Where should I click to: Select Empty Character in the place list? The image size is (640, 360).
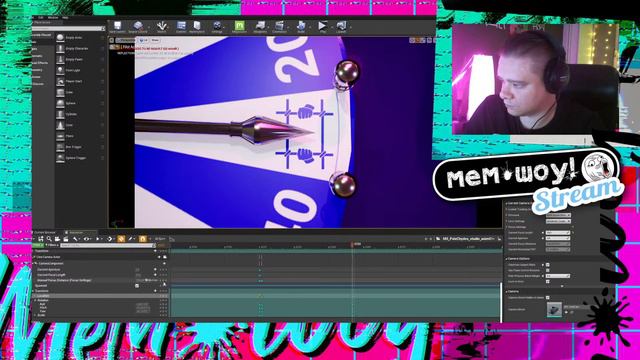80,49
